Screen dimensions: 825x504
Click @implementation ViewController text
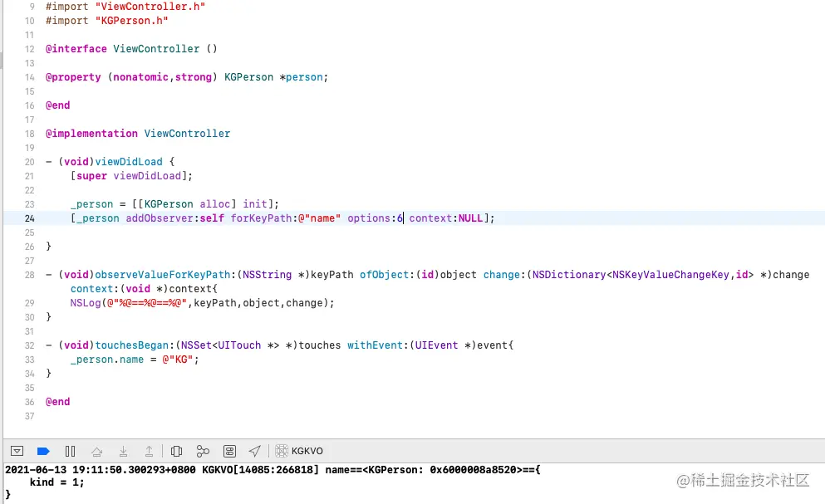(138, 134)
